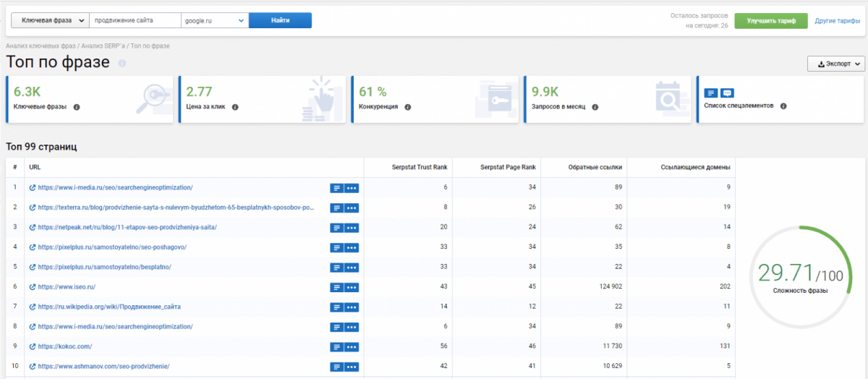Click the speech bubble icon above 'Список спецэлементов'

(727, 93)
